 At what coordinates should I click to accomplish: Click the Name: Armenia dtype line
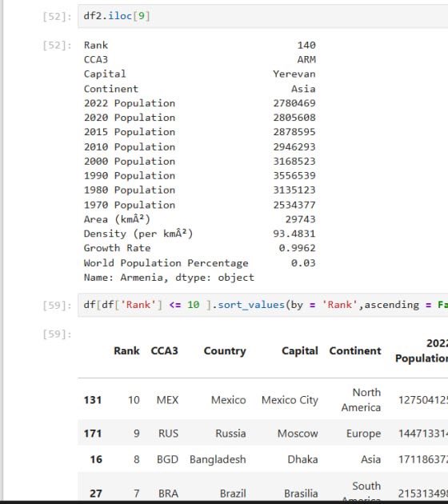[x=169, y=278]
